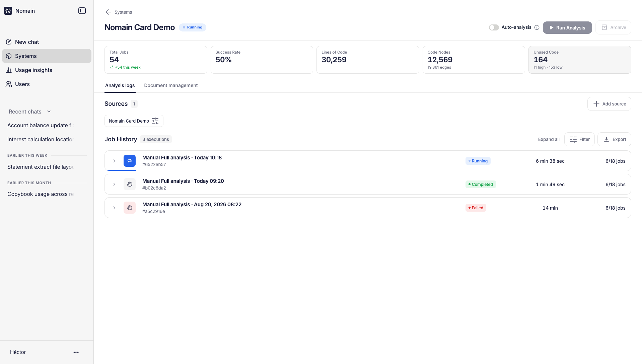
Task: Click the Recent chats heading
Action: [25, 112]
